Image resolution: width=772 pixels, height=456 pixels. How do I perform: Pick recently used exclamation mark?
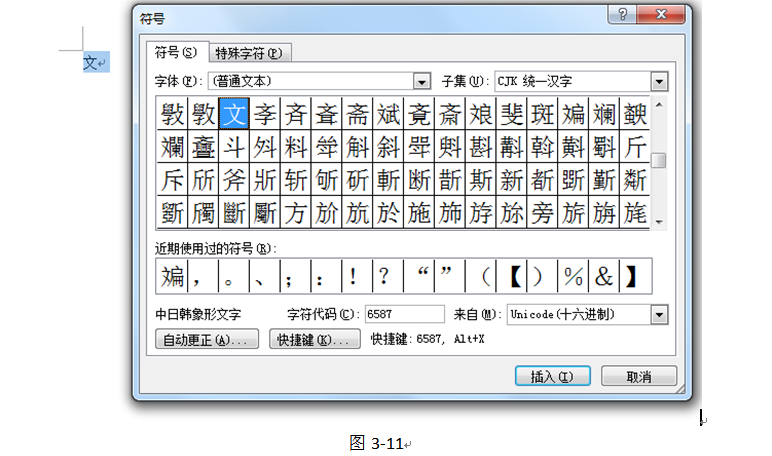[x=357, y=276]
